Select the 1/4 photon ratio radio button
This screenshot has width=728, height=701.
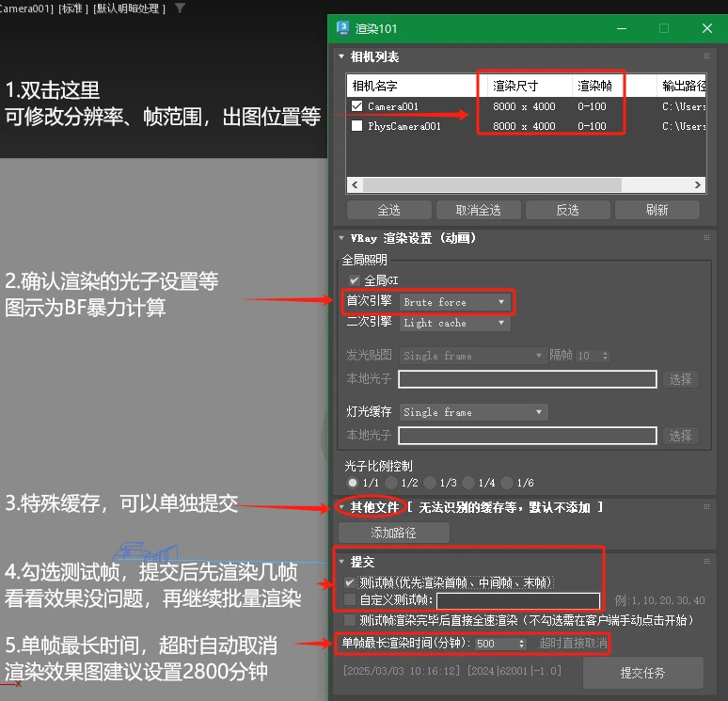pyautogui.click(x=468, y=483)
